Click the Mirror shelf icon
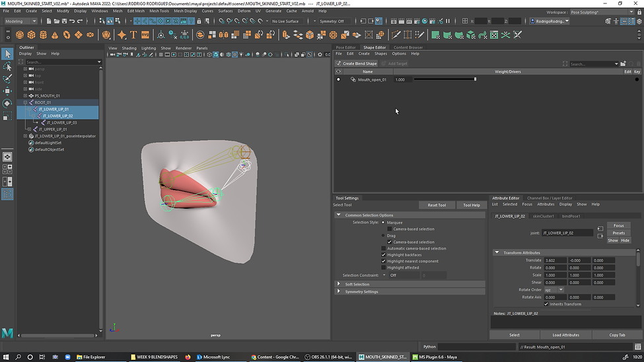Image resolution: width=644 pixels, height=362 pixels. 223,35
